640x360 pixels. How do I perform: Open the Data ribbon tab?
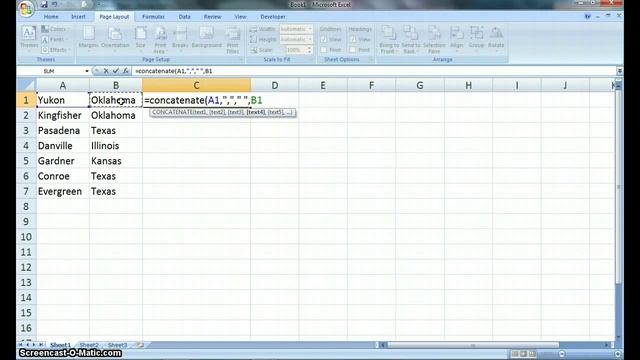[184, 17]
